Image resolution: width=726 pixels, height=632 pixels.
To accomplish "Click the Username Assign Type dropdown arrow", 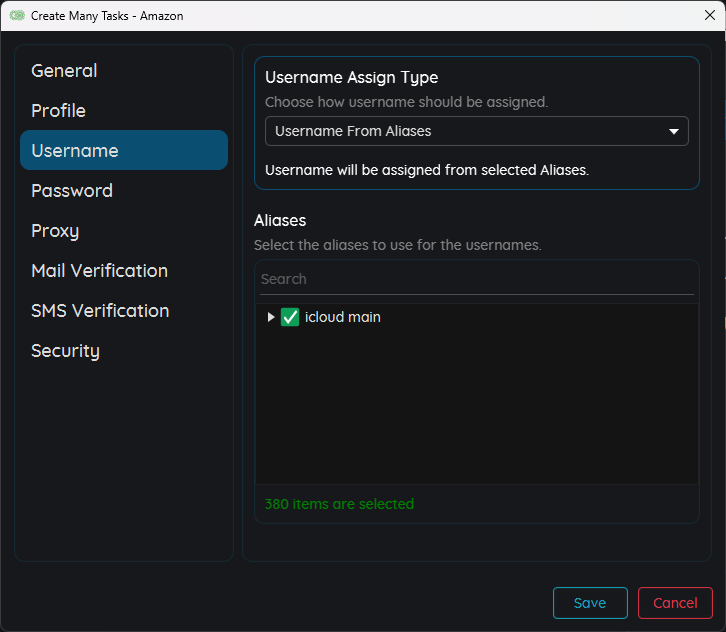I will tap(674, 131).
